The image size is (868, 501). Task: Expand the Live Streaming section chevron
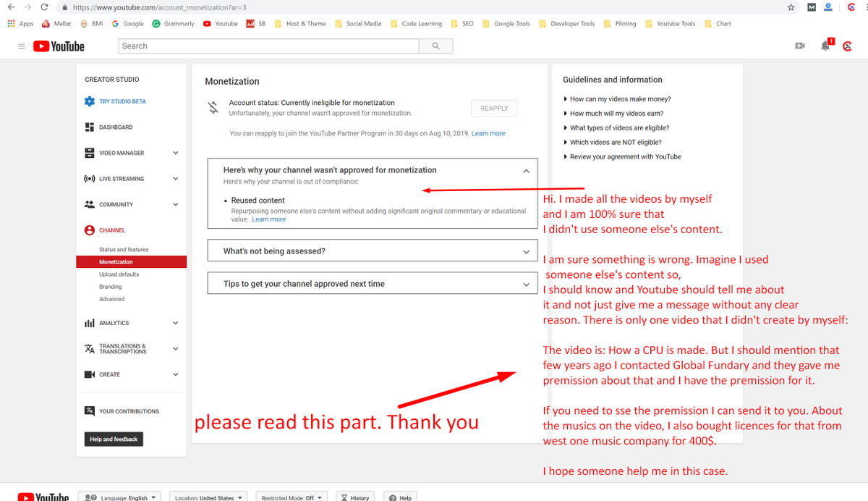click(x=176, y=179)
